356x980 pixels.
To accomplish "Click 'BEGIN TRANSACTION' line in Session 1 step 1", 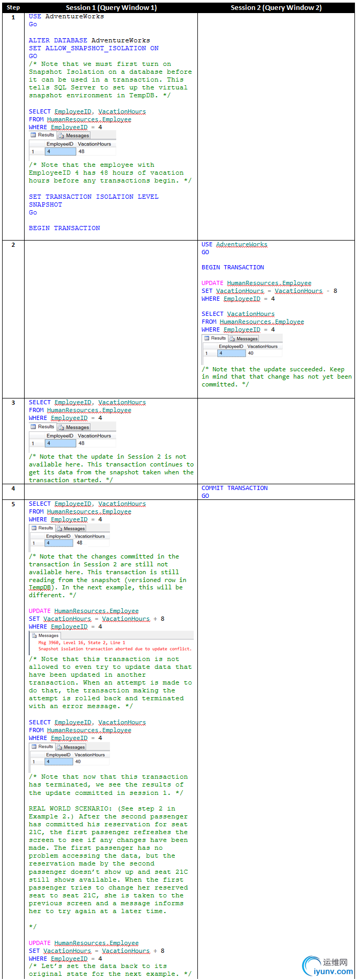I will click(64, 228).
